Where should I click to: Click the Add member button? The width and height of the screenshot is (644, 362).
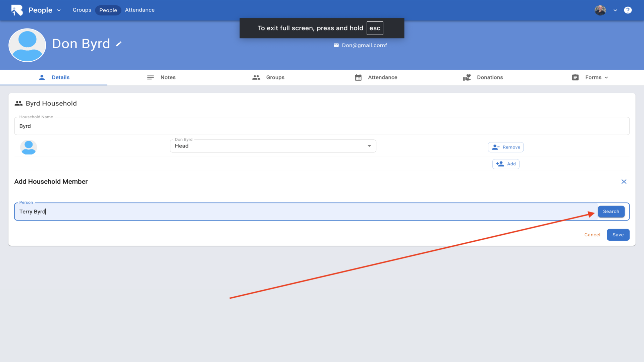(505, 164)
